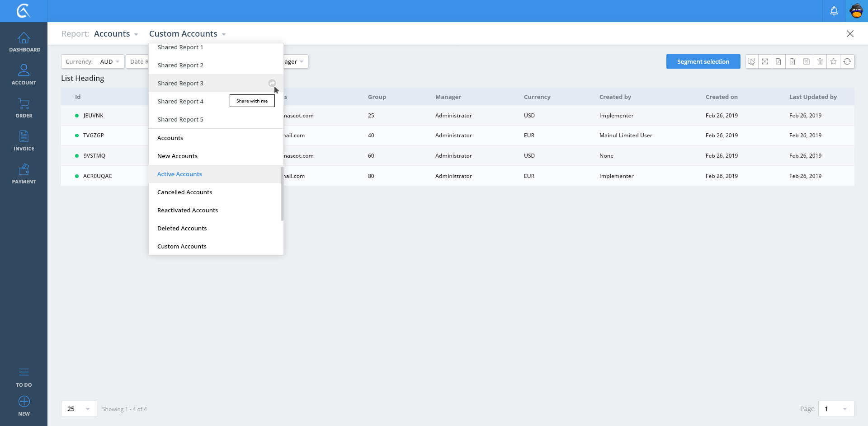Open the notifications bell
This screenshot has width=868, height=426.
[x=834, y=11]
